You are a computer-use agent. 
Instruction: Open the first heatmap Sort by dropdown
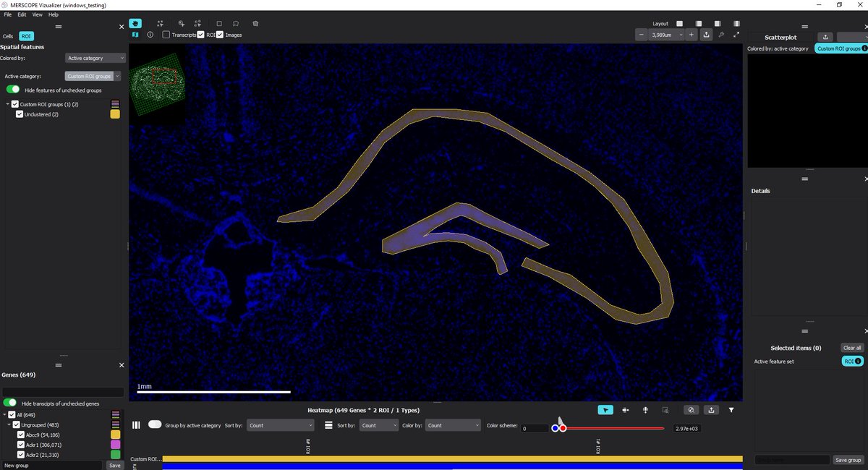(x=280, y=425)
